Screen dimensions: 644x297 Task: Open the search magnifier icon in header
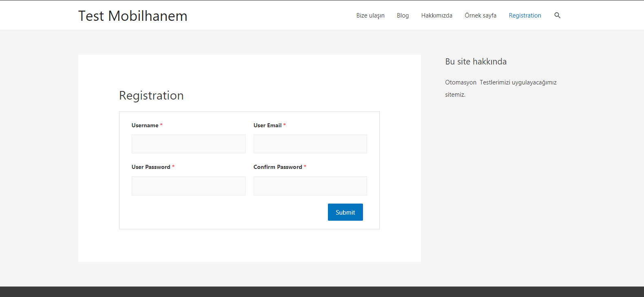click(x=557, y=16)
